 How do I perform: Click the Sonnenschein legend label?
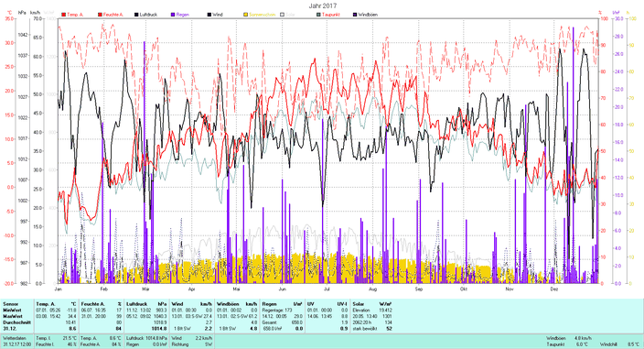pos(262,15)
